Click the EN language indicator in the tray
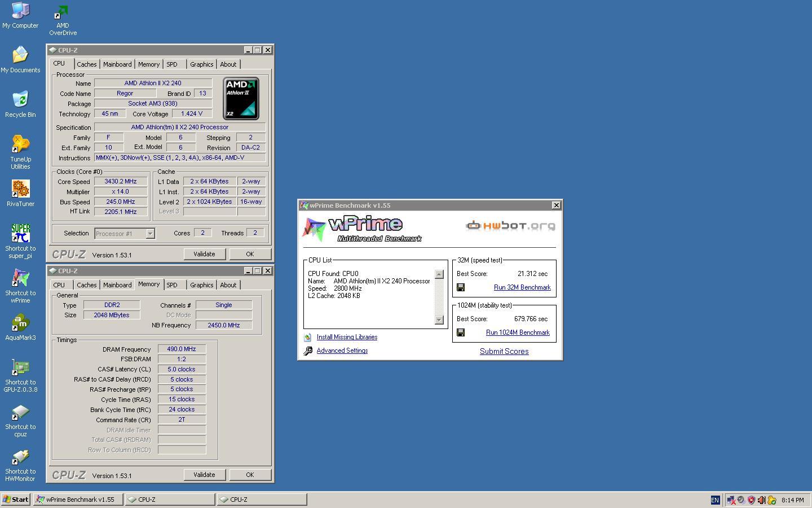The height and width of the screenshot is (508, 812). (715, 500)
